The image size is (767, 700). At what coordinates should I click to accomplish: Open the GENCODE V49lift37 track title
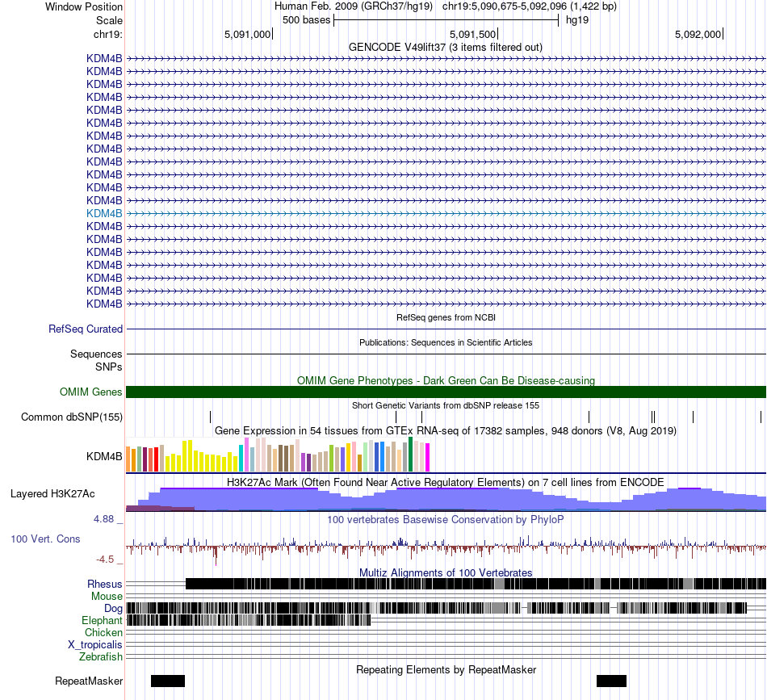[x=445, y=48]
